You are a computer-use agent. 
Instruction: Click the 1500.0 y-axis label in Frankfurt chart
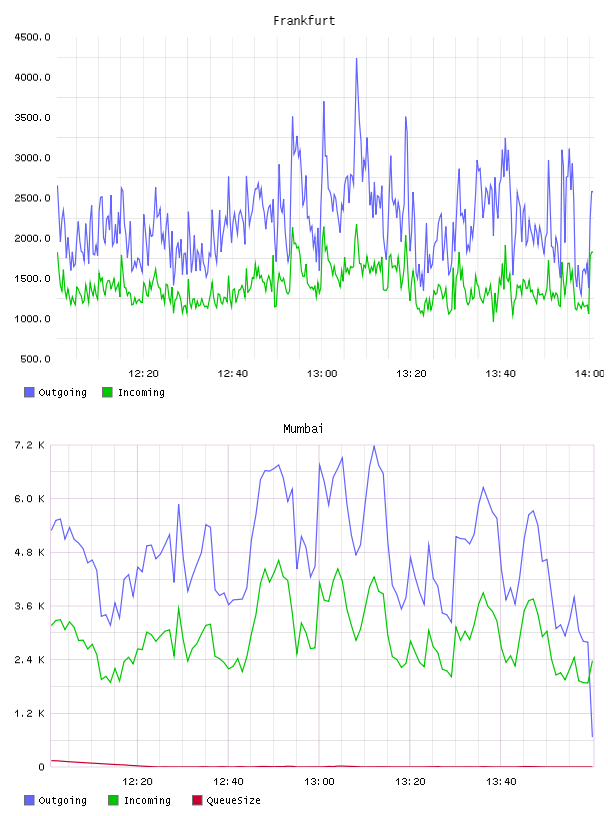32,278
